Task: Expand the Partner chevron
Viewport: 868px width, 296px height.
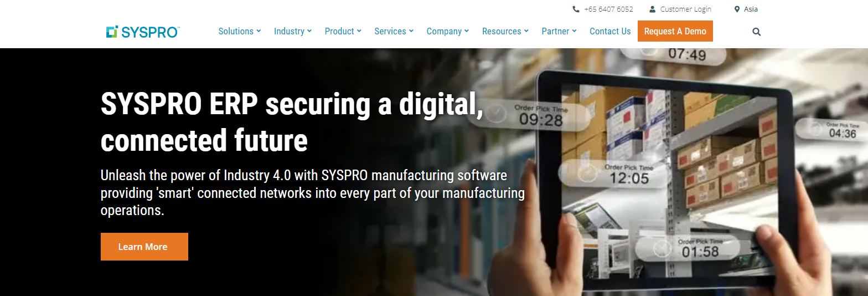Action: pyautogui.click(x=574, y=31)
